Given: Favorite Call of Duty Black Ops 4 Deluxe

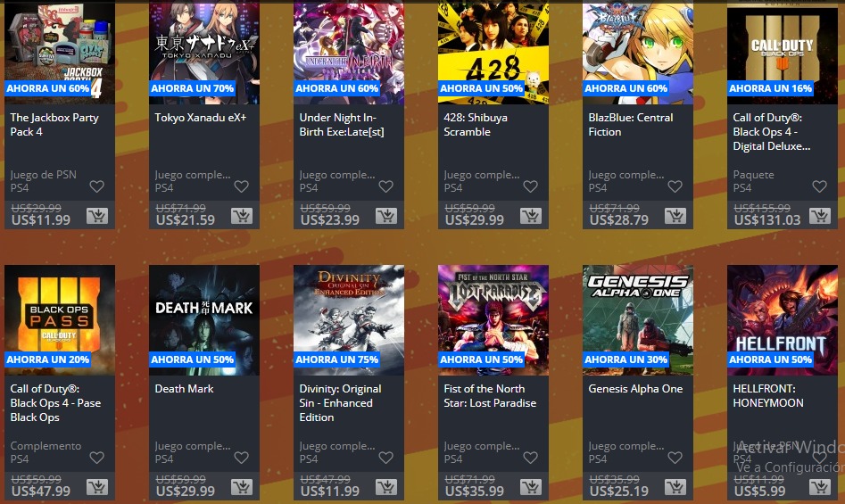Looking at the screenshot, I should point(819,186).
